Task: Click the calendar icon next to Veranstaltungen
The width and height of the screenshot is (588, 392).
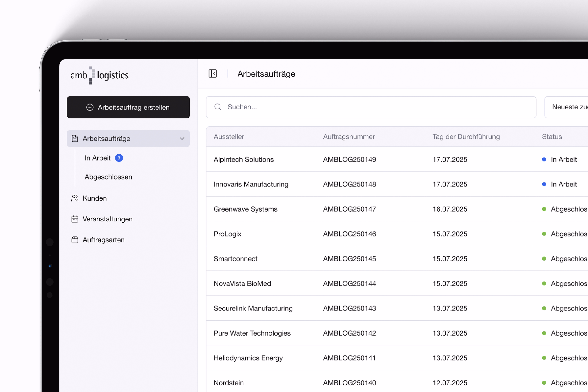Action: [x=75, y=219]
